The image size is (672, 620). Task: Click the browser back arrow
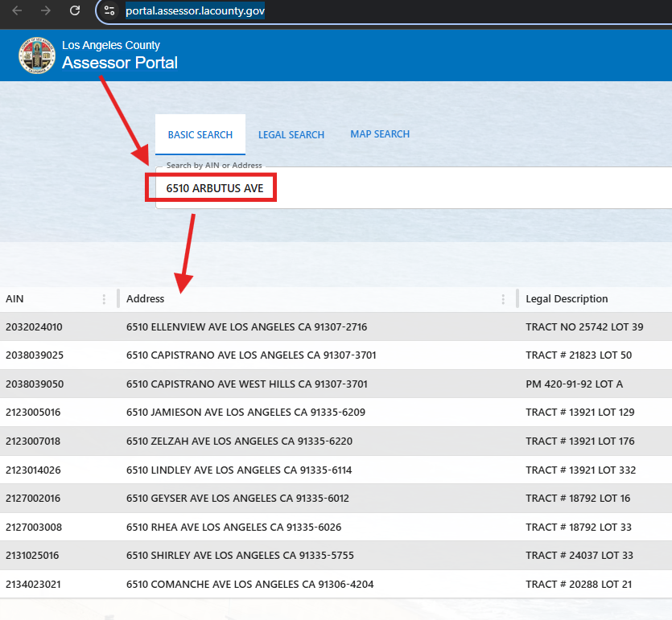17,10
